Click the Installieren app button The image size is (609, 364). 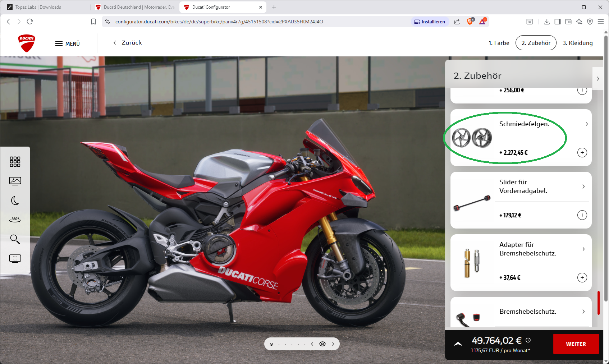pyautogui.click(x=430, y=22)
